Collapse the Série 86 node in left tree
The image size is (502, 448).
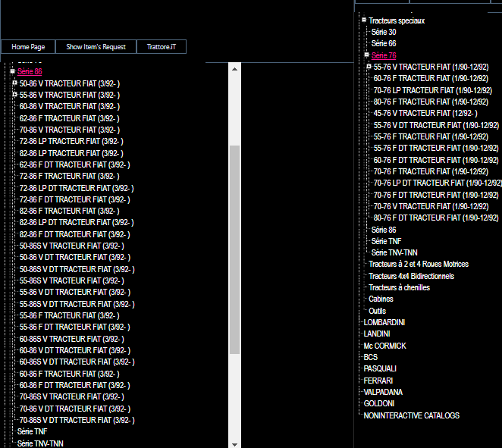[12, 71]
